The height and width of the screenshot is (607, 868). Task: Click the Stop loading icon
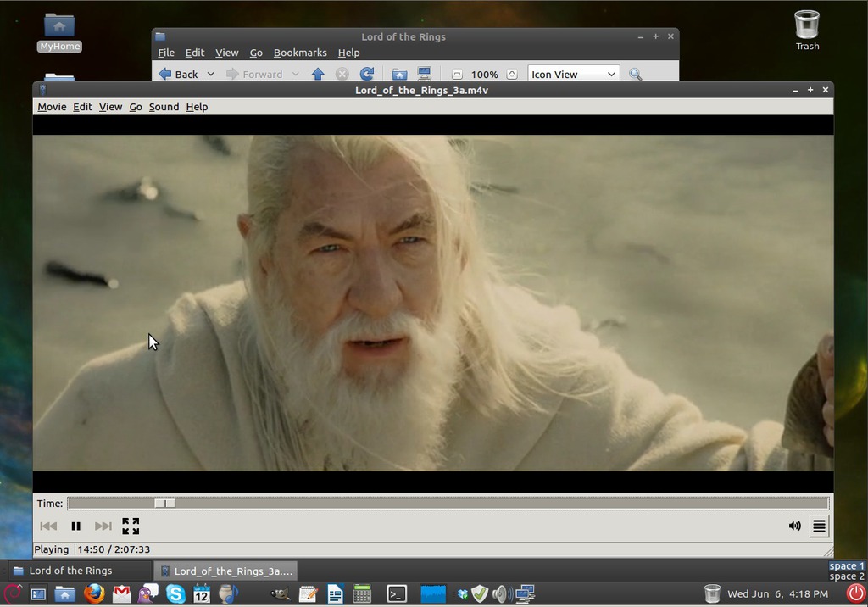click(x=342, y=75)
